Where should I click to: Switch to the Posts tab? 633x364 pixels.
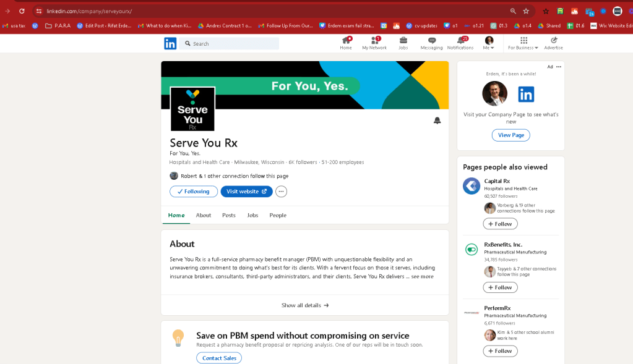(x=228, y=215)
